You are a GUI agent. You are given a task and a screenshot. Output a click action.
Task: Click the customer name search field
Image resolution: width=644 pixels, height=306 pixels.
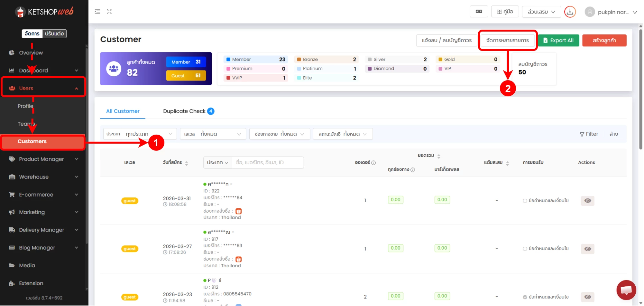[x=268, y=163]
